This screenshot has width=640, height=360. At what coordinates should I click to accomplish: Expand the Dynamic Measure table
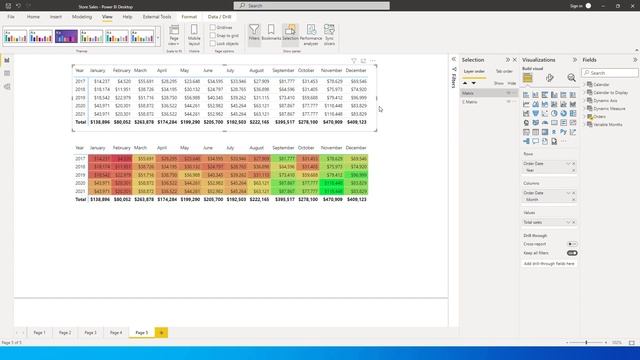coord(584,109)
